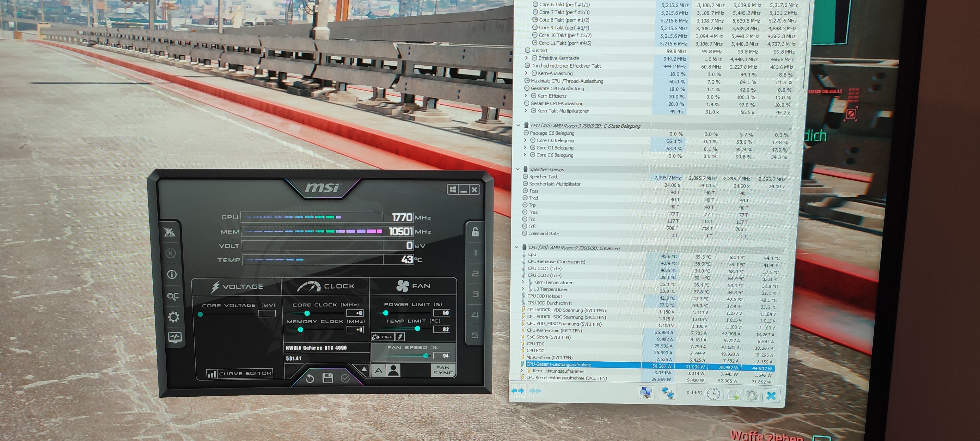This screenshot has width=980, height=441.
Task: Click the Fan Speed slider handle
Action: coord(426,356)
